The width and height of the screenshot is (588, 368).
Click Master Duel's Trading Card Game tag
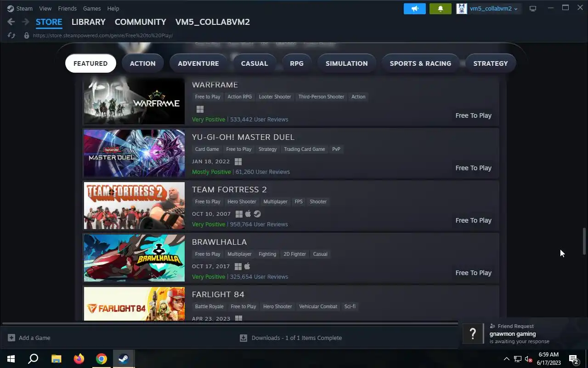[x=305, y=149]
